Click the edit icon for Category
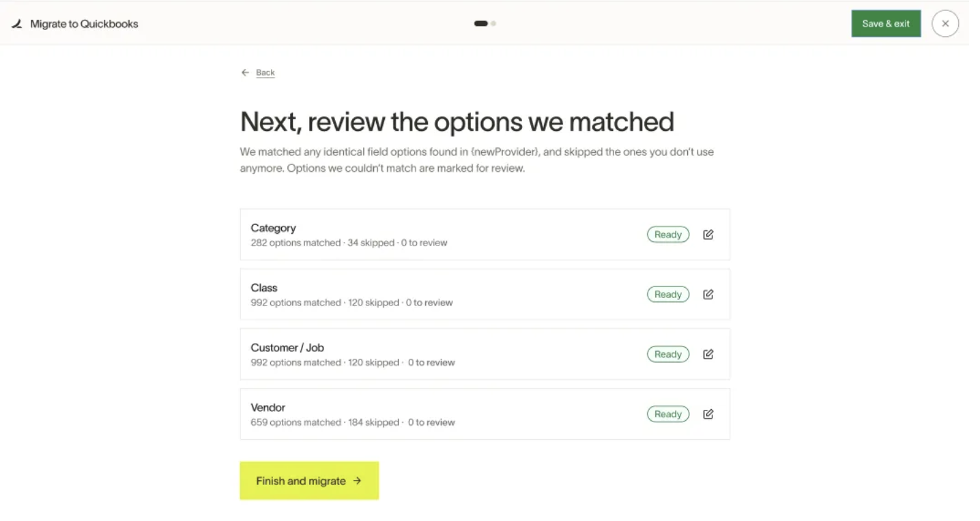 [708, 235]
